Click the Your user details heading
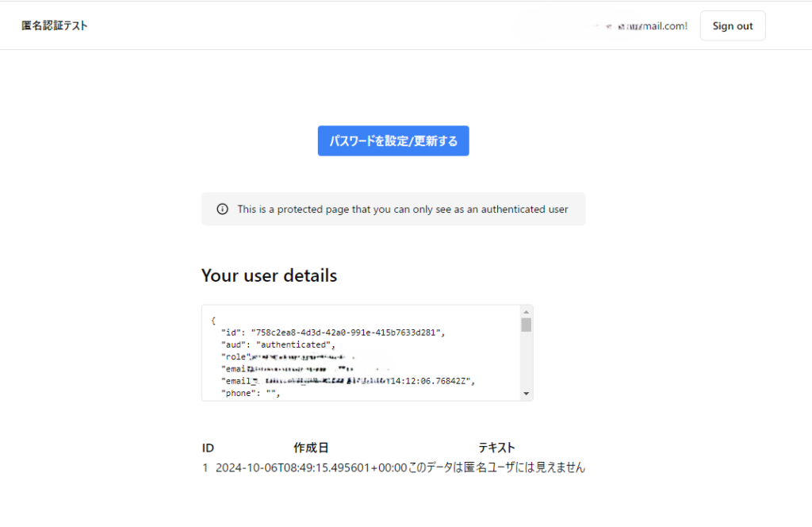Image resolution: width=812 pixels, height=527 pixels. 269,275
